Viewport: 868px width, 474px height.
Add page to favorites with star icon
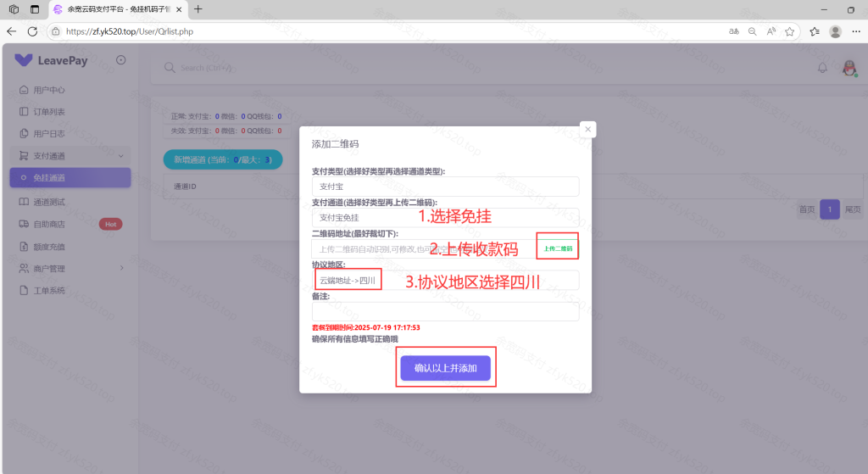pyautogui.click(x=789, y=31)
